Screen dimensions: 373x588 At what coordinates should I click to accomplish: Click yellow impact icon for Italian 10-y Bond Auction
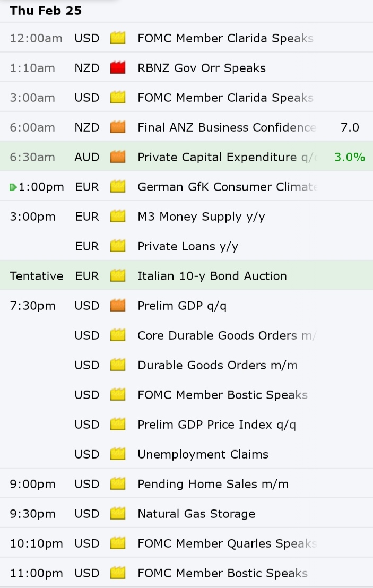118,276
